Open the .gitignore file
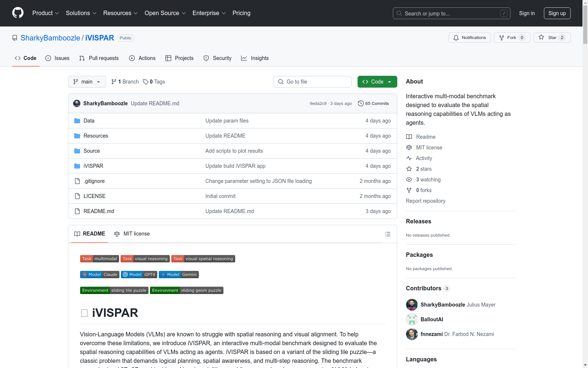 (94, 181)
